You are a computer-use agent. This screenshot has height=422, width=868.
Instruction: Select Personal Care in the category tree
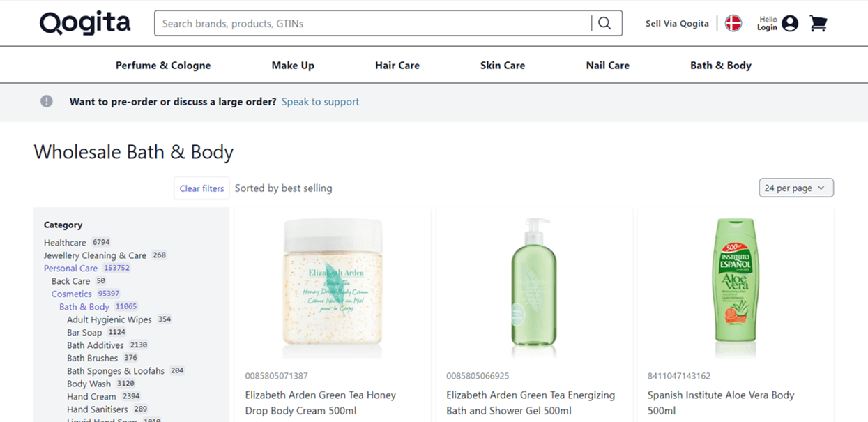(x=70, y=268)
